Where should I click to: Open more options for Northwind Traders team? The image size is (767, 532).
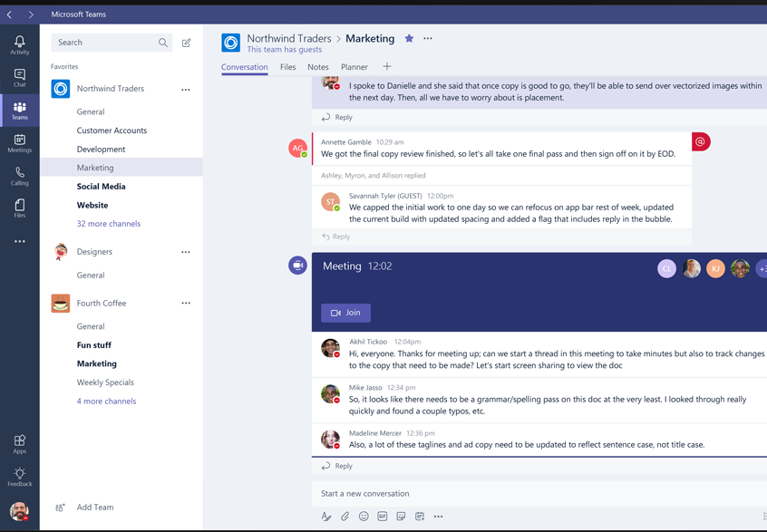click(x=186, y=90)
